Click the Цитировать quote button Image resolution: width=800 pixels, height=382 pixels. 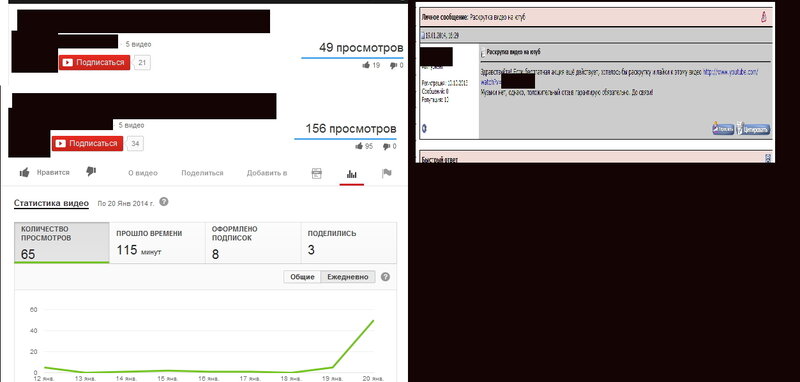[754, 129]
